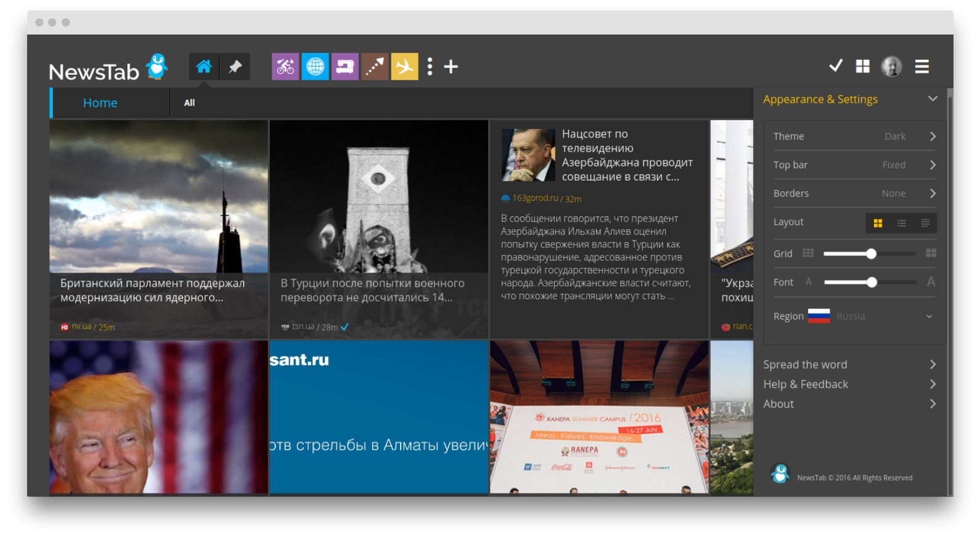Open the user profile avatar
This screenshot has width=980, height=544.
[891, 66]
